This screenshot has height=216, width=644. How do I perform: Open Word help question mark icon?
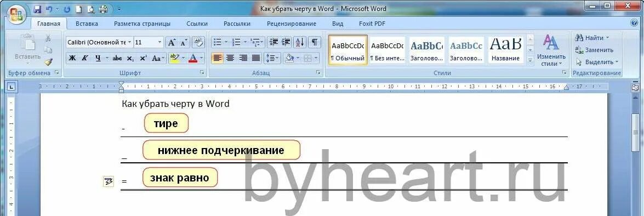pyautogui.click(x=634, y=23)
